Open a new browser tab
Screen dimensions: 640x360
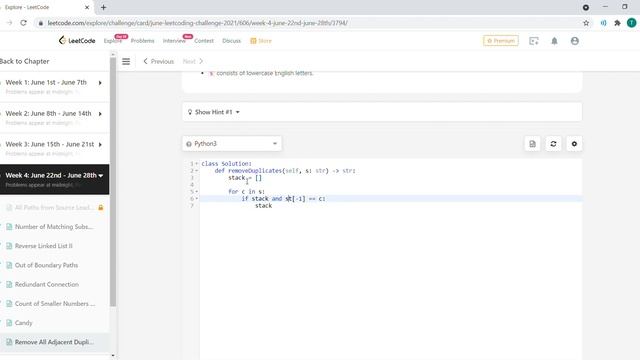[x=103, y=7]
